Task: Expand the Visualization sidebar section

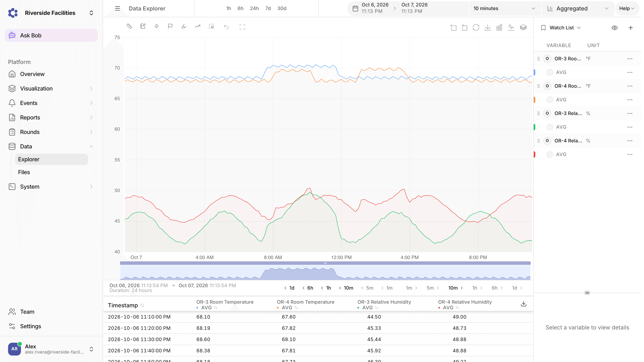Action: click(x=51, y=88)
